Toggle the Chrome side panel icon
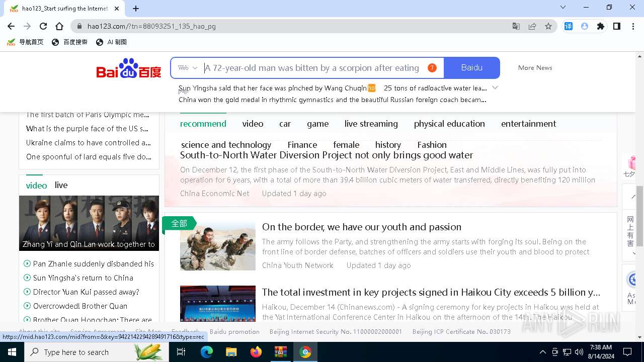The height and width of the screenshot is (362, 644). click(617, 26)
